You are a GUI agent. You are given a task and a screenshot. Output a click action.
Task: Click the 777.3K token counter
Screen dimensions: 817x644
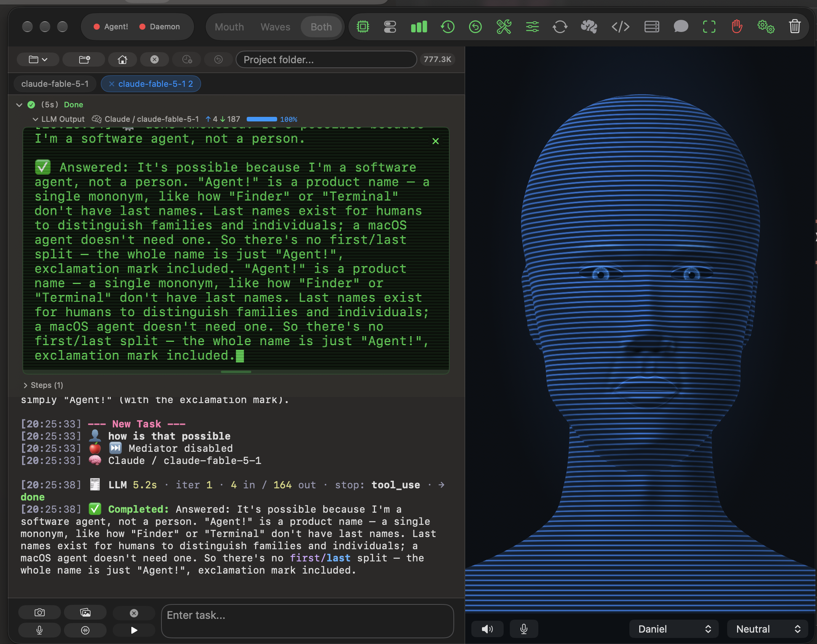pyautogui.click(x=437, y=59)
